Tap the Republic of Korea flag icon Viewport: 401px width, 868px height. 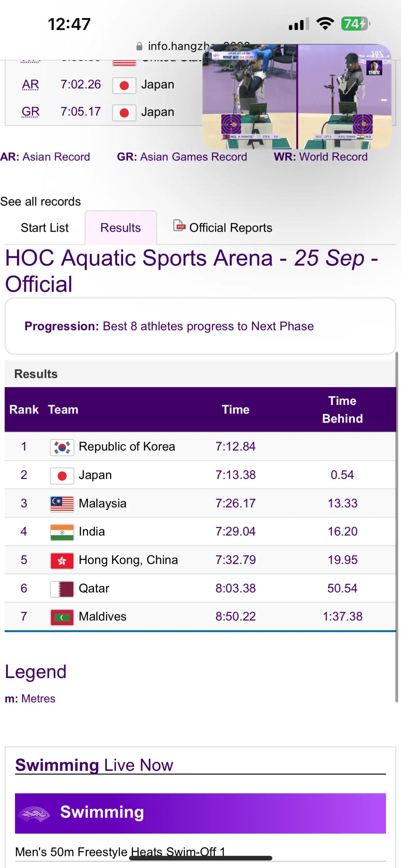(x=62, y=447)
